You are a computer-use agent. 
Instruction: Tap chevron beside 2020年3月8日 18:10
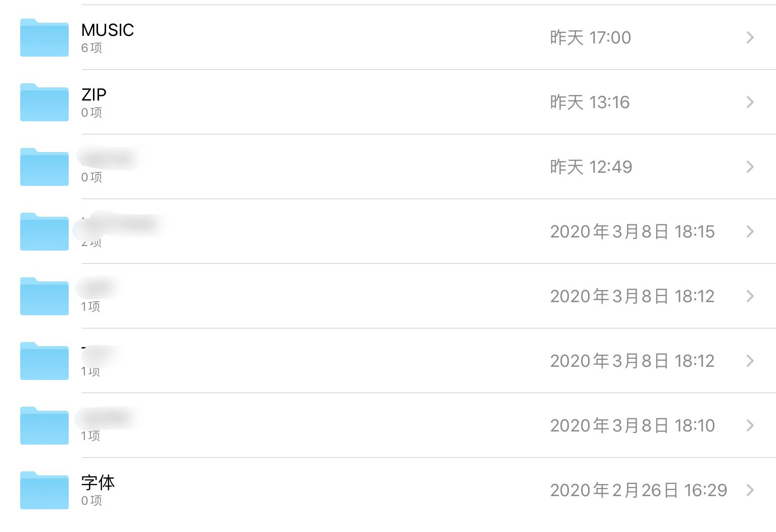[x=750, y=425]
